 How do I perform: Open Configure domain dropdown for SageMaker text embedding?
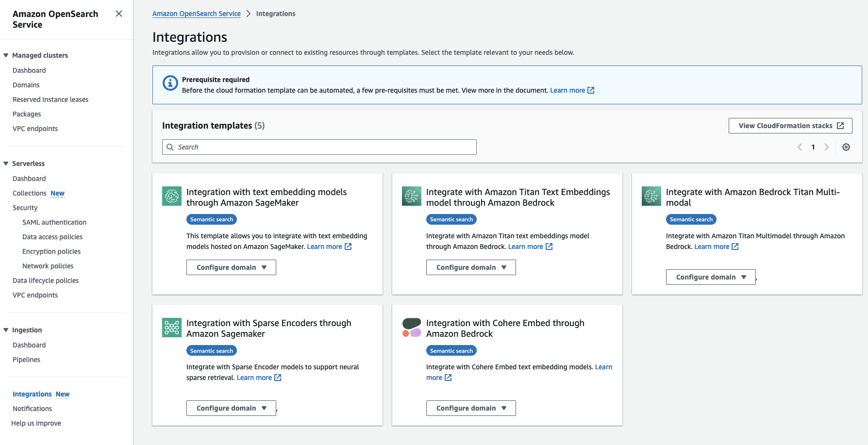[x=231, y=267]
